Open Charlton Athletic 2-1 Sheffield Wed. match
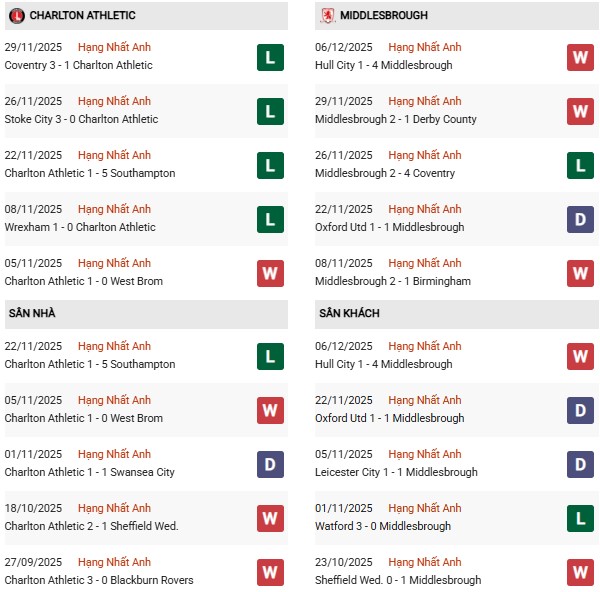Screen dimensions: 600x592 91,526
